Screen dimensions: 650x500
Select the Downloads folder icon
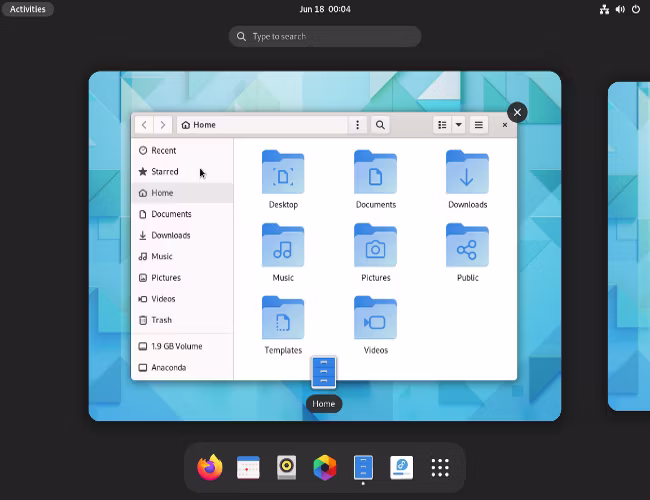468,172
